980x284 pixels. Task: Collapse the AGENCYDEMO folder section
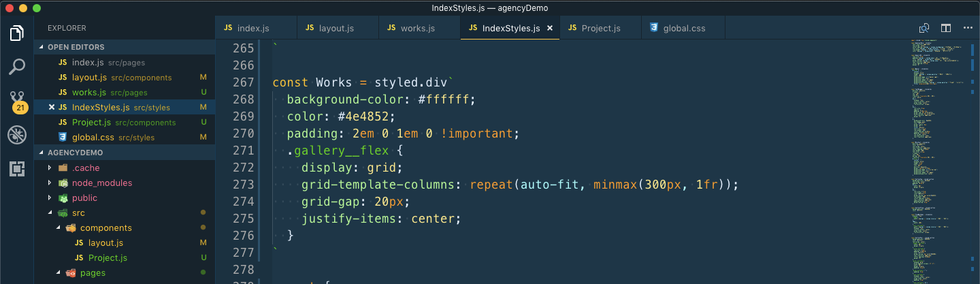tap(42, 153)
